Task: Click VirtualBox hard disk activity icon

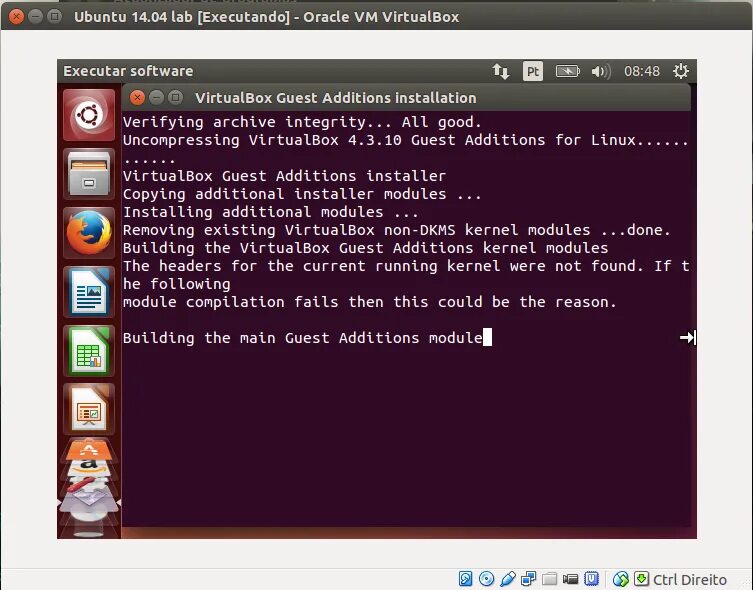Action: [465, 578]
